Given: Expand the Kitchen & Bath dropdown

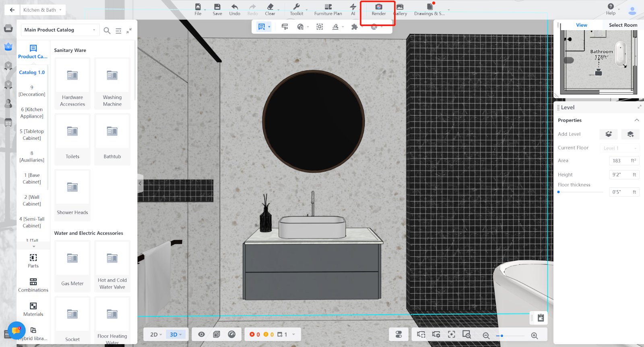Looking at the screenshot, I should [x=42, y=10].
